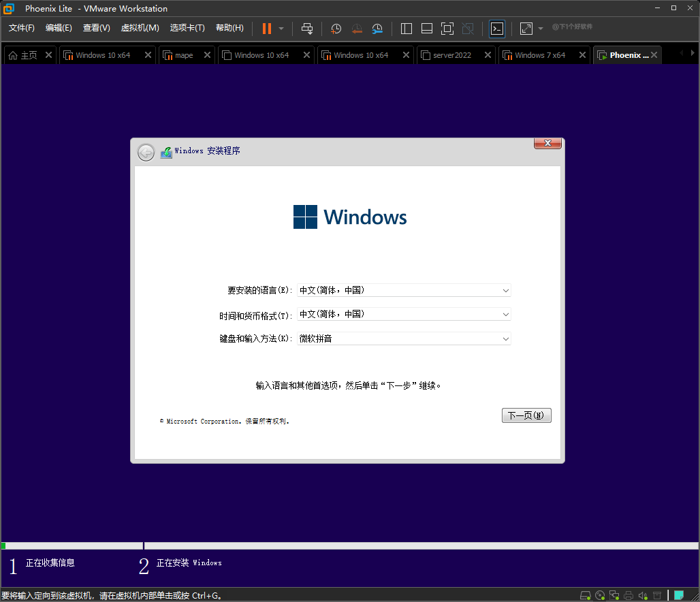Open the 虚拟机(M) menu

(x=140, y=28)
